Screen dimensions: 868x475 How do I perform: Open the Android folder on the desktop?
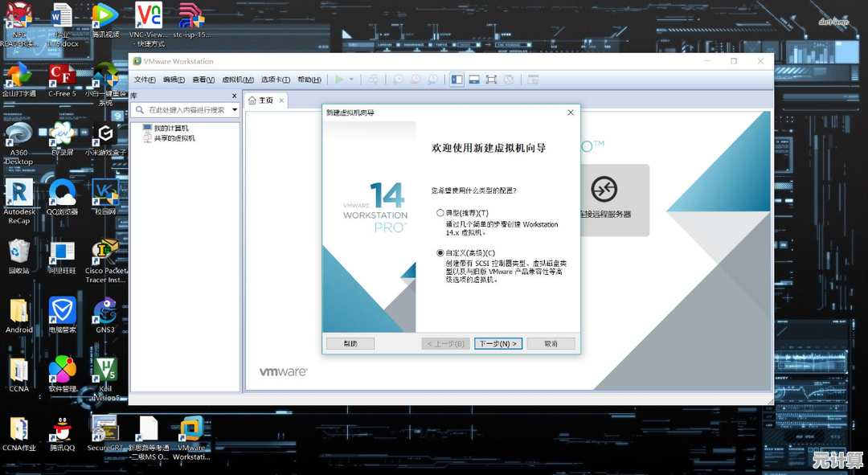tap(18, 316)
